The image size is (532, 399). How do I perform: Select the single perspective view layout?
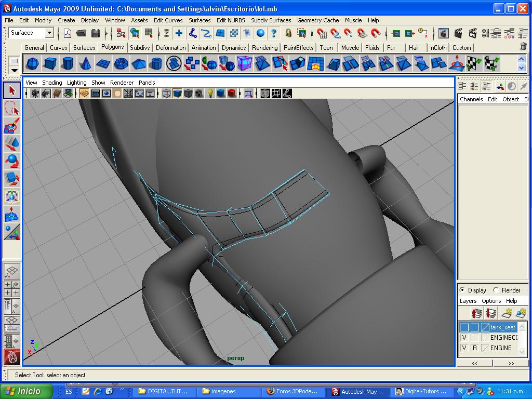pos(12,271)
